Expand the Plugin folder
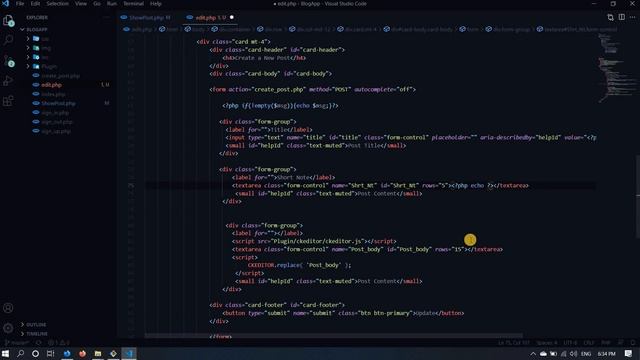The height and width of the screenshot is (360, 640). point(28,66)
